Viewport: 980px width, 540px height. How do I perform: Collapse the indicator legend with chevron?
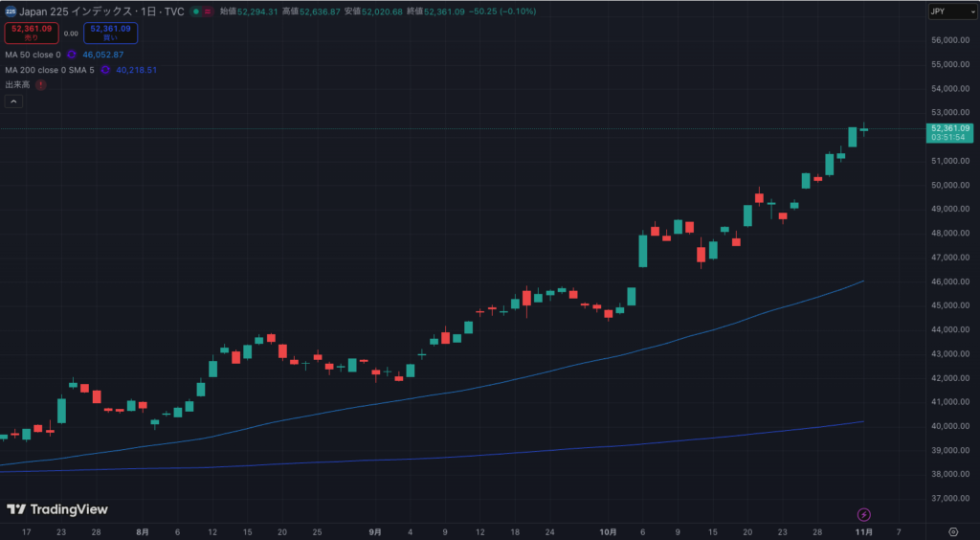[14, 101]
